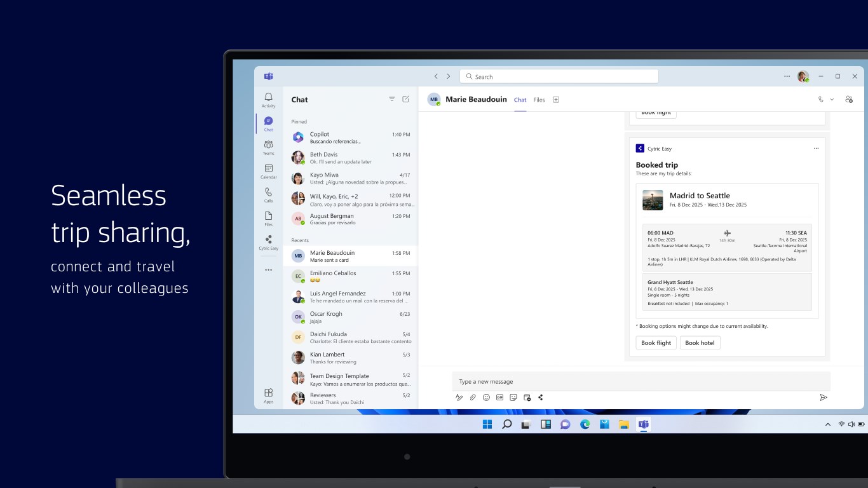
Task: Insert a GIF into the message
Action: coord(499,397)
